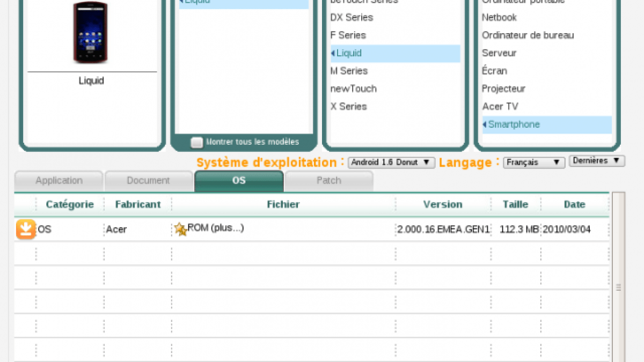The width and height of the screenshot is (644, 362).
Task: Select M Series in the series list
Action: pos(349,71)
